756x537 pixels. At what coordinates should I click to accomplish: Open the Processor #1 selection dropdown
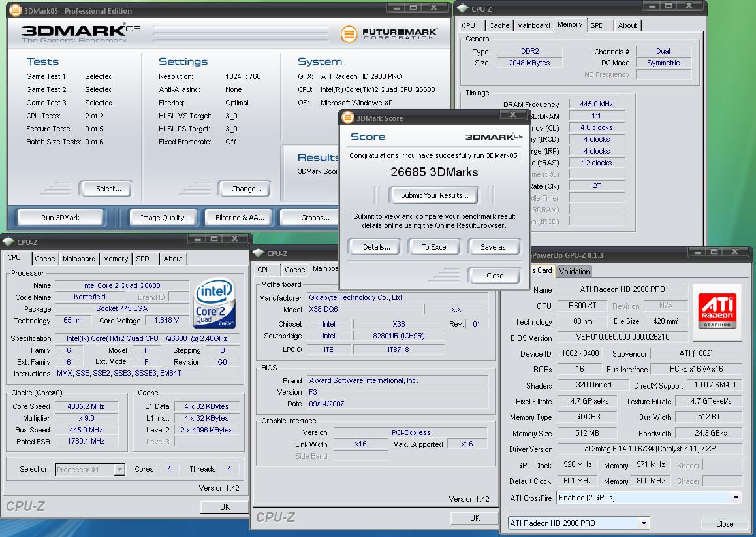tap(90, 470)
